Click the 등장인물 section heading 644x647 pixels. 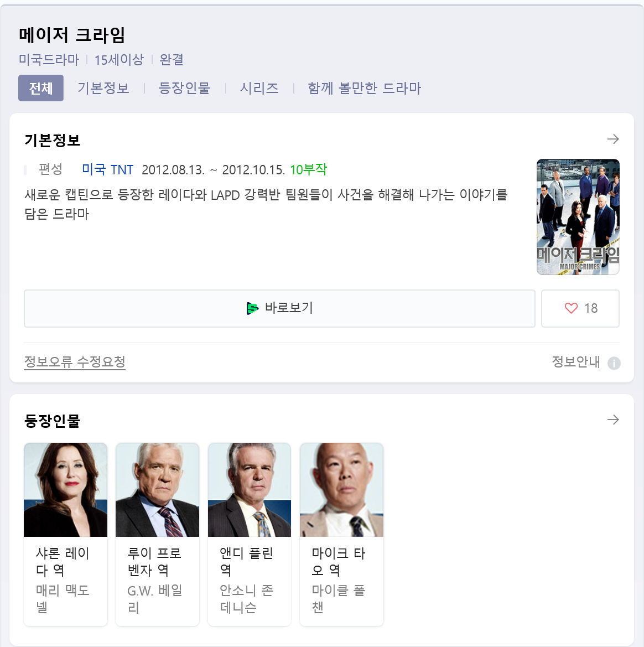53,421
